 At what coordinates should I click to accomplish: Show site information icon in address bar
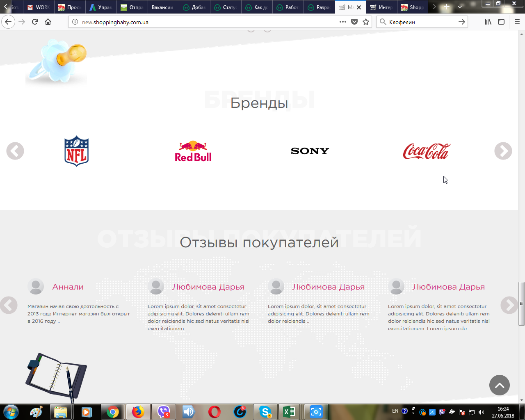(75, 22)
